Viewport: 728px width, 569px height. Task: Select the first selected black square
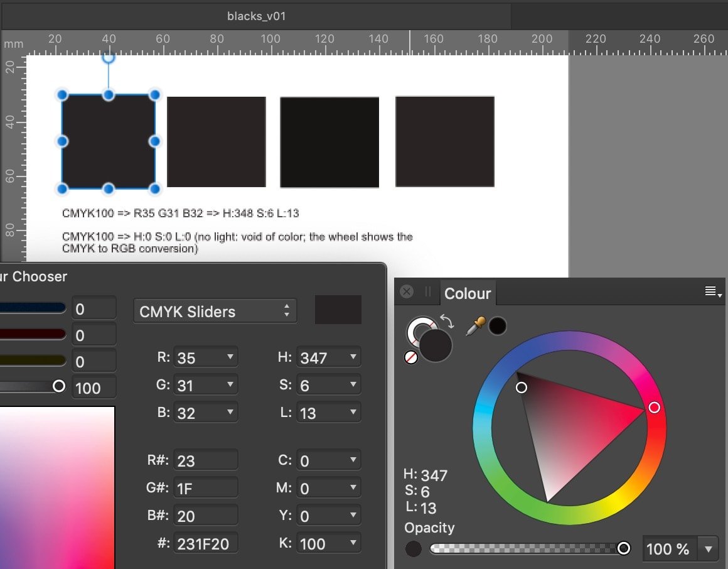click(108, 142)
